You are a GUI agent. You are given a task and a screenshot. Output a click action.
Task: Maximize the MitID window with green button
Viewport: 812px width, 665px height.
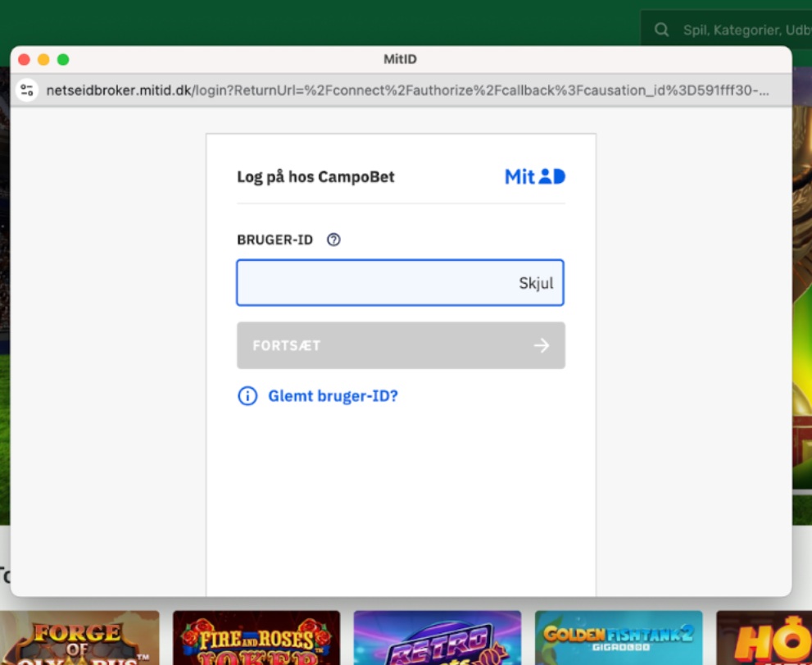click(63, 59)
